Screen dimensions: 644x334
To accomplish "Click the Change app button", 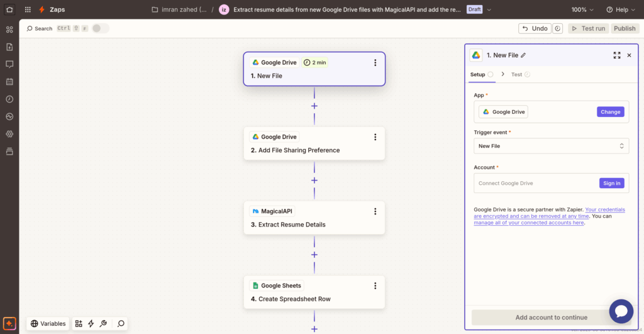I will coord(610,112).
